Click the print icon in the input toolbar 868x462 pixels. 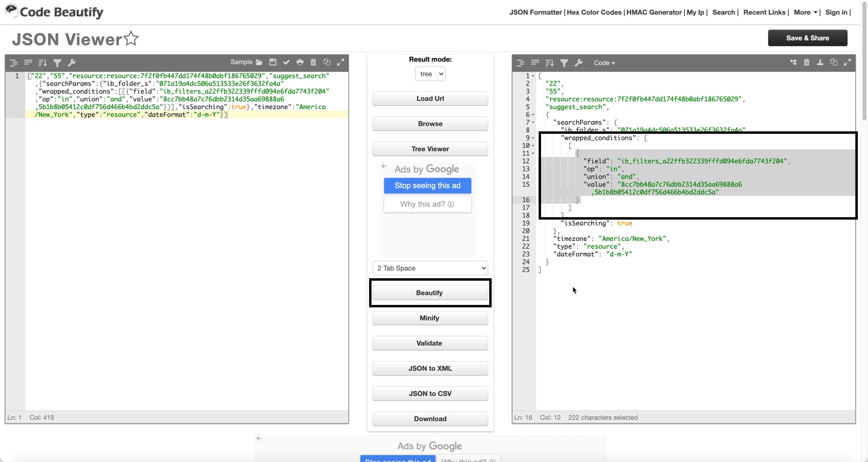click(300, 62)
